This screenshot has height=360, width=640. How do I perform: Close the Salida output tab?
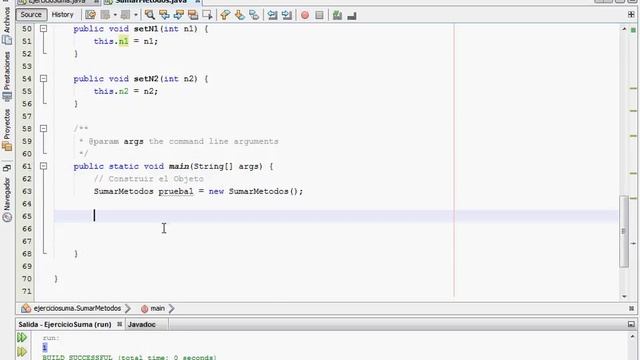(x=120, y=324)
